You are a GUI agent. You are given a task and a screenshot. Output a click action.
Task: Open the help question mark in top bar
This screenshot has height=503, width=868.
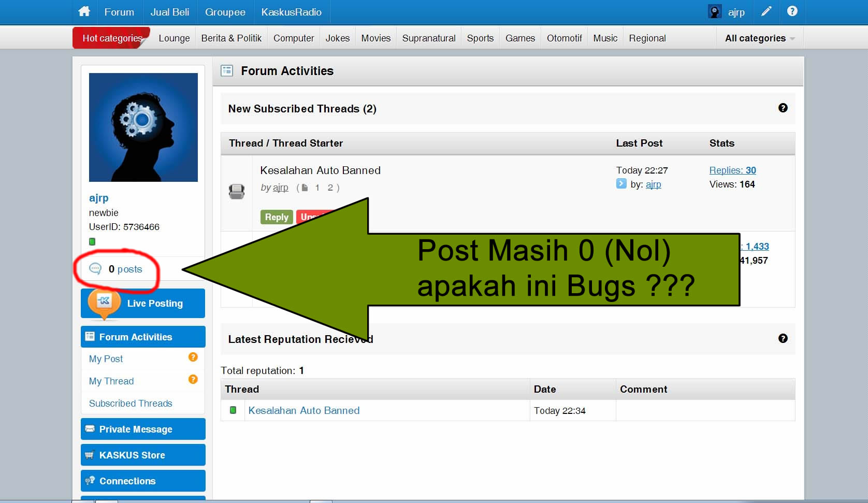[x=792, y=11]
